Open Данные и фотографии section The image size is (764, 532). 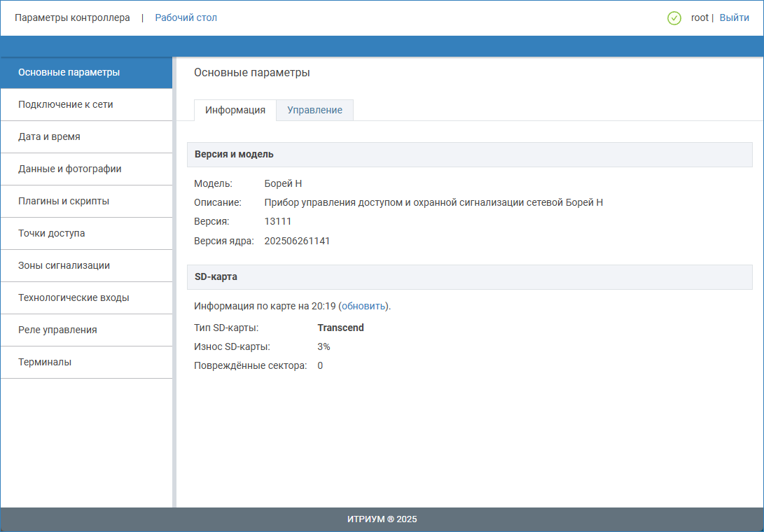point(86,169)
